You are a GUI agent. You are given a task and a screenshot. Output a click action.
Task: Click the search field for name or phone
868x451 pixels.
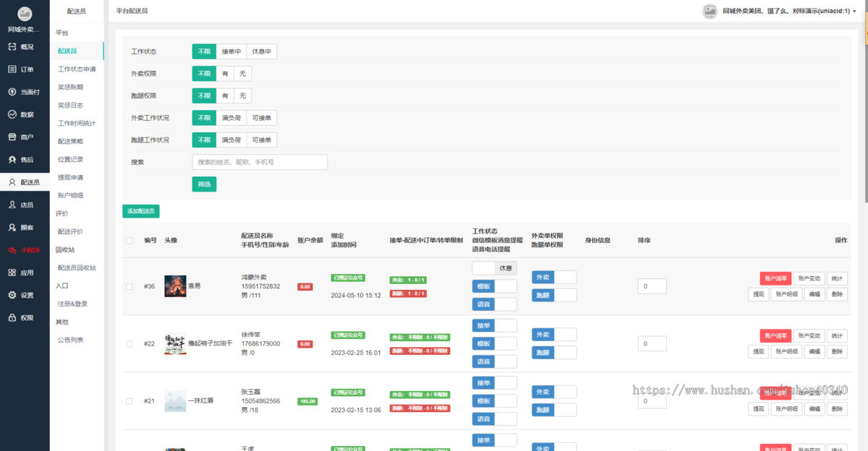pyautogui.click(x=260, y=162)
